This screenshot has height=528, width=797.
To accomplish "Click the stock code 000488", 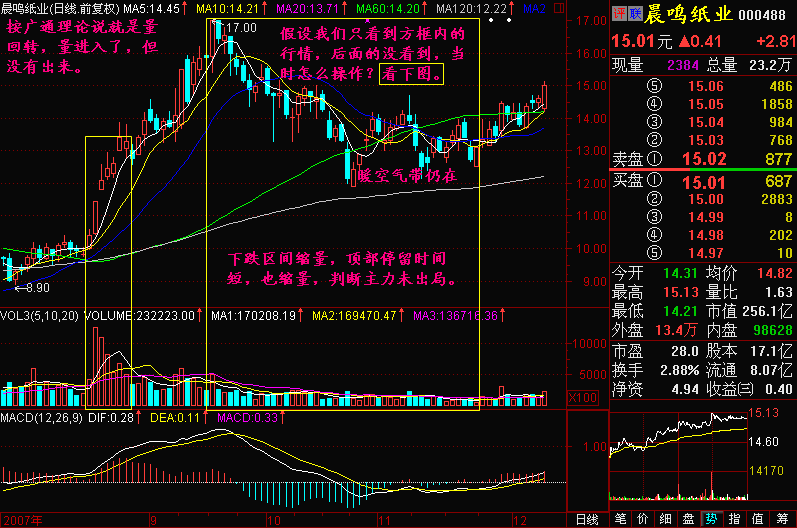I will (767, 13).
